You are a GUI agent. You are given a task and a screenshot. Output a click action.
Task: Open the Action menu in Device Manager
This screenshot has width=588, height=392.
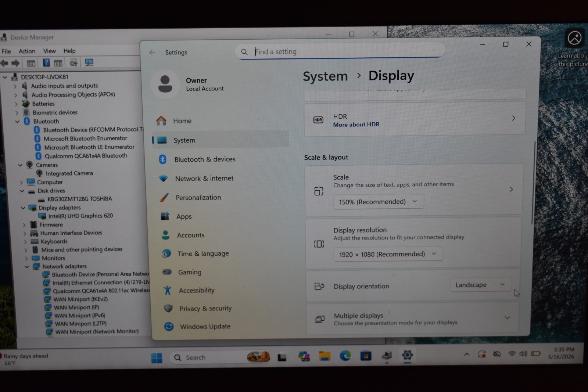coord(27,51)
